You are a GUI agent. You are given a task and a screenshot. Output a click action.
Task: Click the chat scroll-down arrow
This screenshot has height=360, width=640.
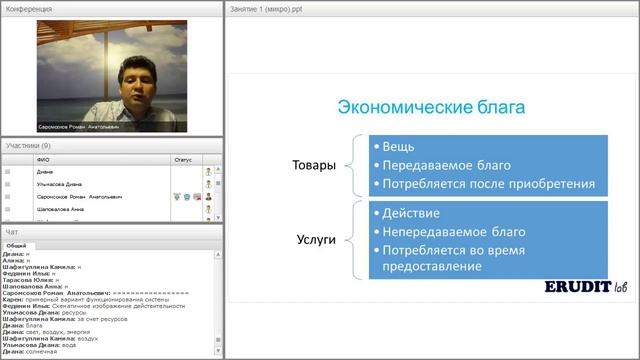pyautogui.click(x=218, y=351)
